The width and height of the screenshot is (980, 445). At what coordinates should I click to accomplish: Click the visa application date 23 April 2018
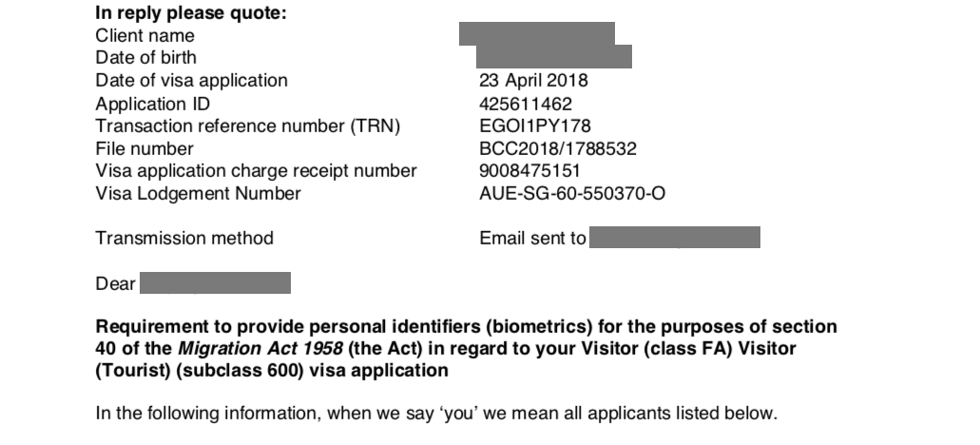tap(534, 81)
